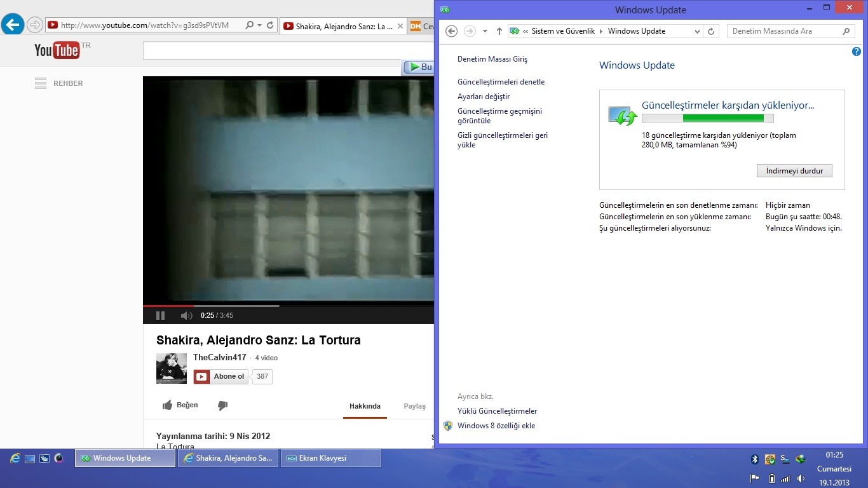Switch to the DH browser tab
The image size is (868, 488).
pos(421,27)
